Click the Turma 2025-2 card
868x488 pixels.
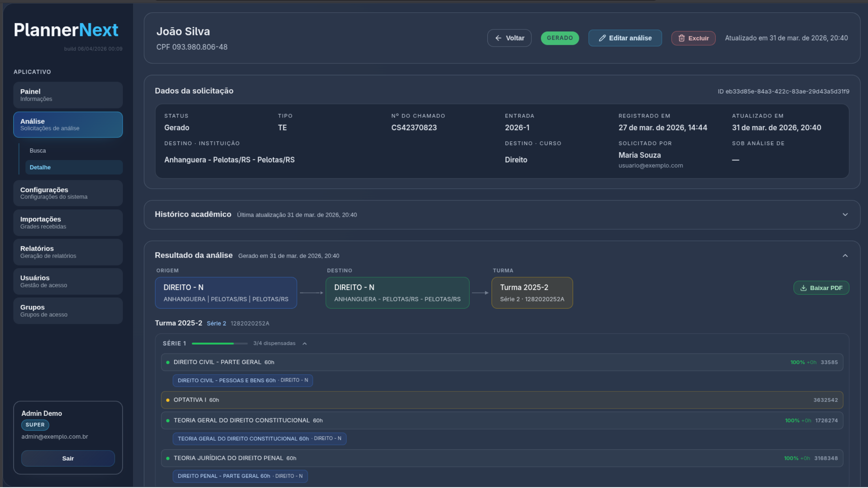532,293
